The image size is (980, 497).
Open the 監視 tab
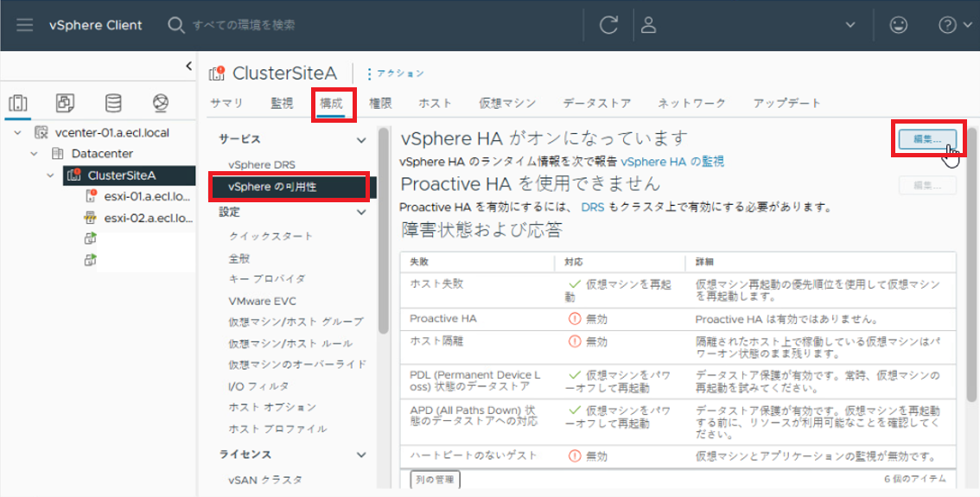(x=282, y=104)
